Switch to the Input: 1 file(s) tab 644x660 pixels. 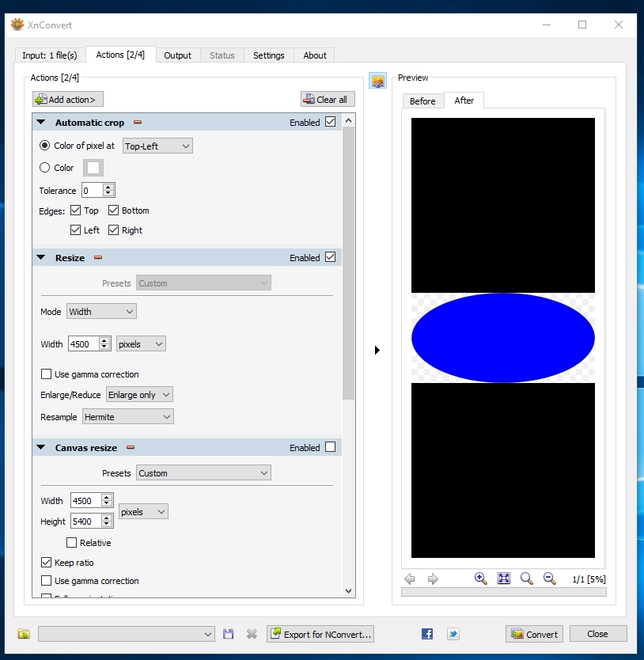tap(50, 55)
